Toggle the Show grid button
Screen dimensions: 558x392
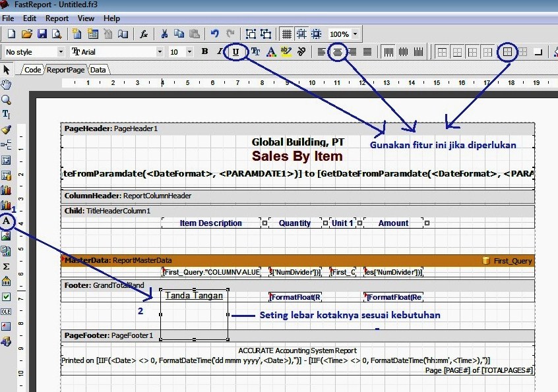pyautogui.click(x=286, y=34)
